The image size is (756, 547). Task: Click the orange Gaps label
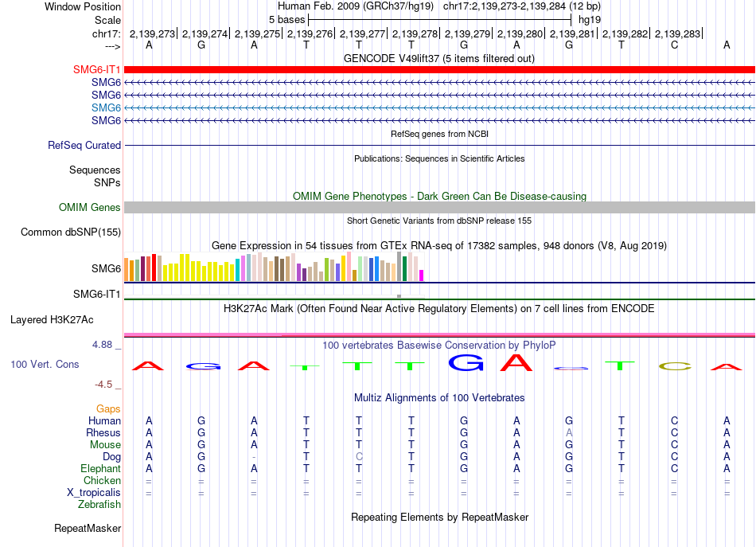tap(108, 409)
